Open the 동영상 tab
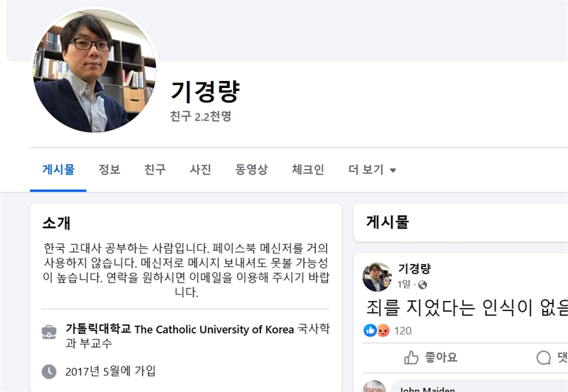568x392 pixels. [251, 170]
